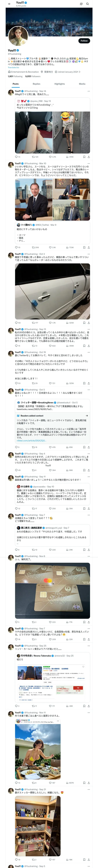Open more options on Mar 10 post

tap(89, 163)
